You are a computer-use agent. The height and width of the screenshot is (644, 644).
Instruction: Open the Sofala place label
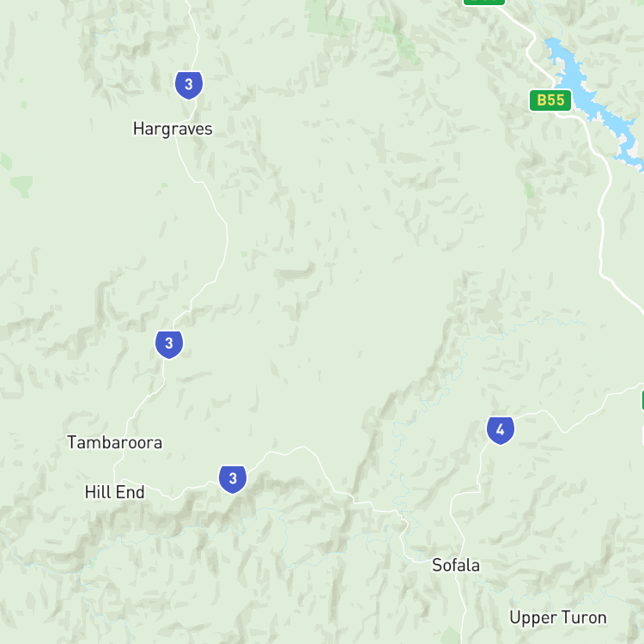coord(456,566)
